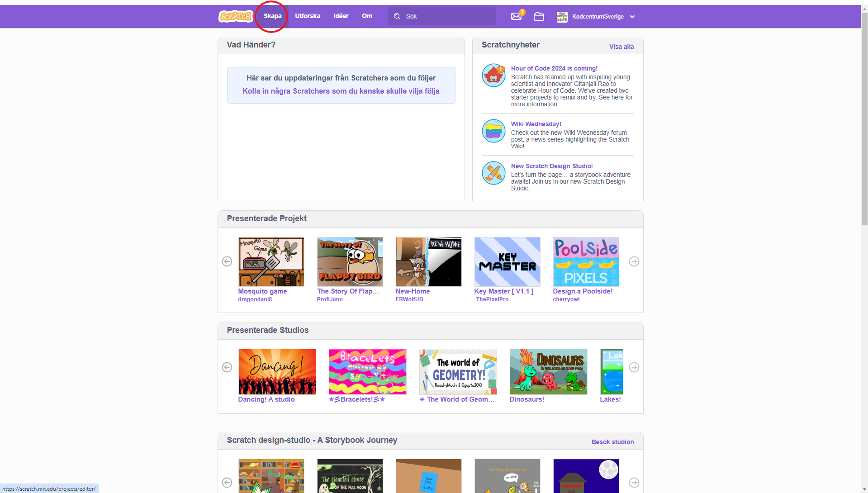Click the Sök search field
This screenshot has height=493, width=868.
441,16
